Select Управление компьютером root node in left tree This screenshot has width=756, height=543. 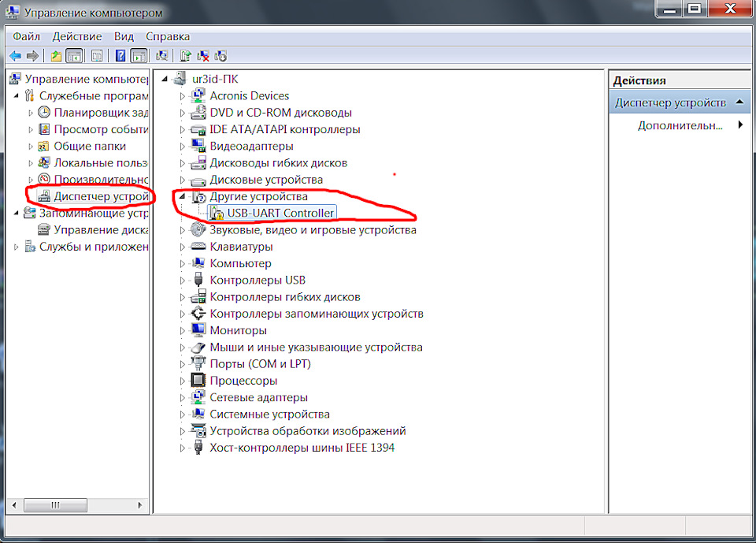87,79
